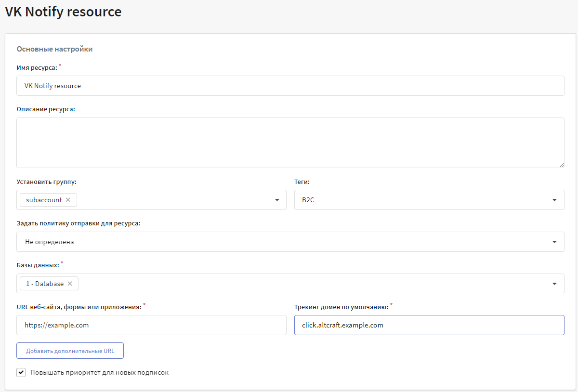Image resolution: width=578 pixels, height=392 pixels.
Task: Focus the website URL input field
Action: [x=151, y=325]
